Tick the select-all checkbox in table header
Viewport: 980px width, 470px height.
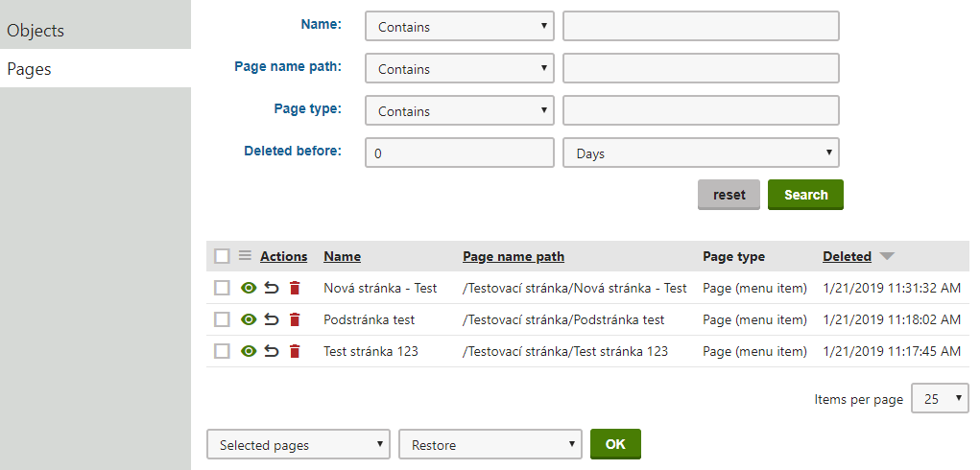[x=222, y=256]
